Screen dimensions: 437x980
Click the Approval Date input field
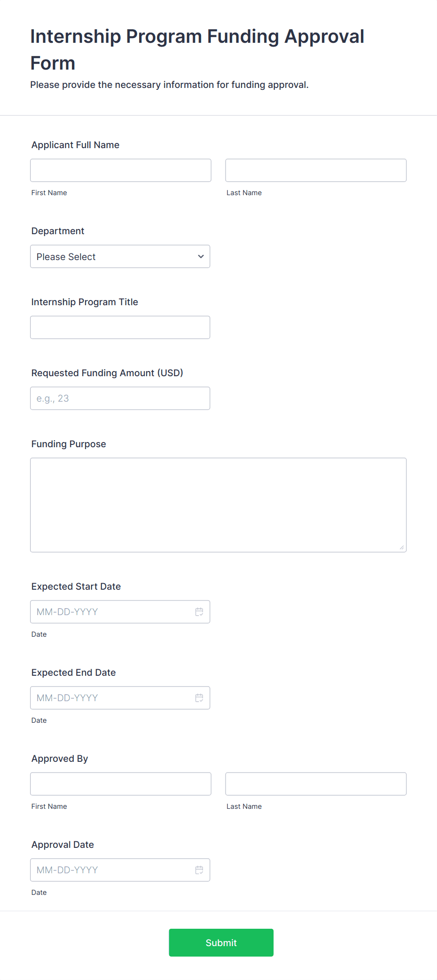point(110,870)
